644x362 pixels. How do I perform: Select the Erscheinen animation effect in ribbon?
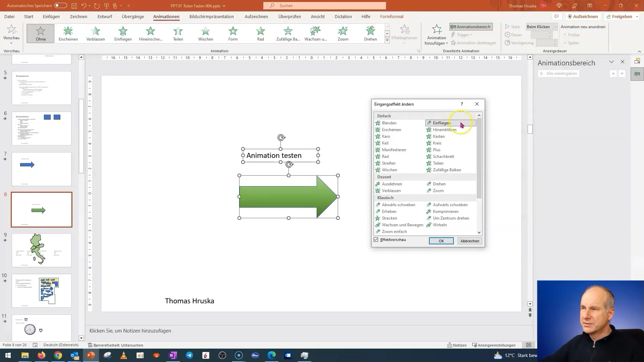point(68,34)
